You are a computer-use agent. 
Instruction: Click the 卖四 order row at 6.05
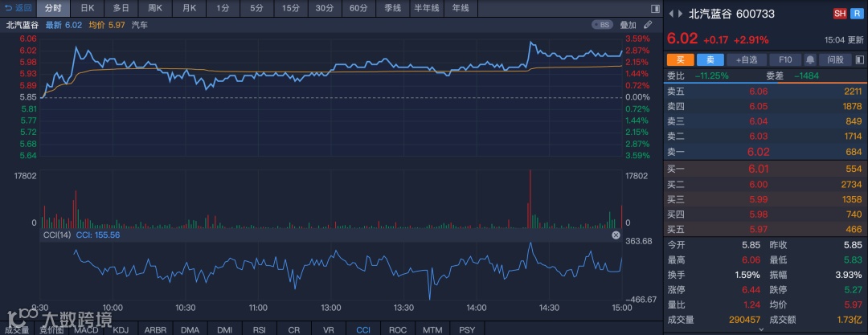765,106
